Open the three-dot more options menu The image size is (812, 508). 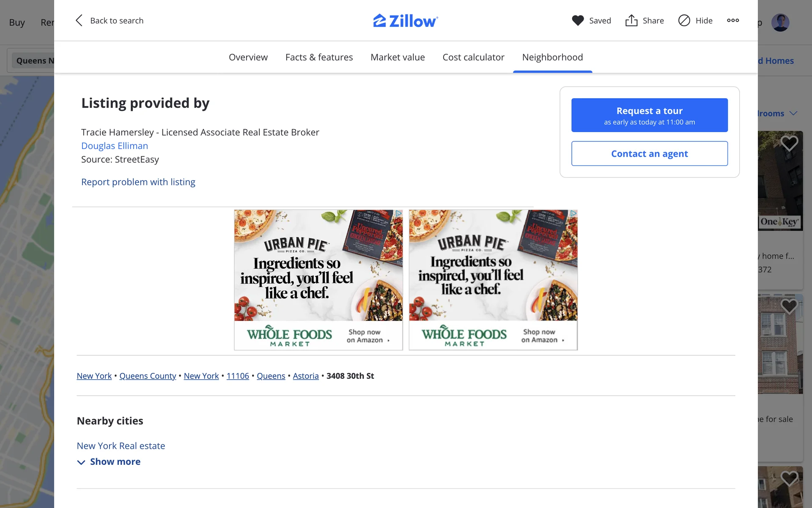[x=733, y=20]
